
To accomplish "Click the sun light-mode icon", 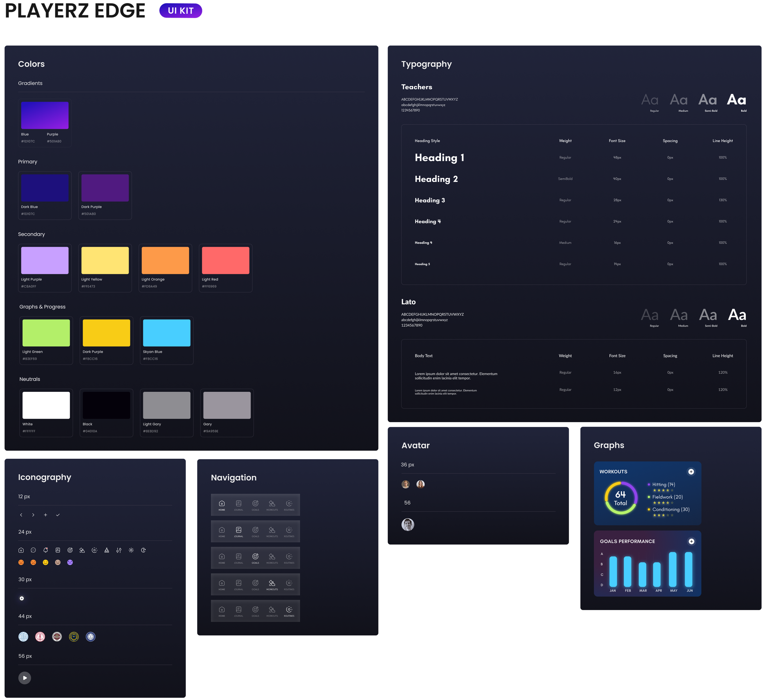I will [131, 550].
